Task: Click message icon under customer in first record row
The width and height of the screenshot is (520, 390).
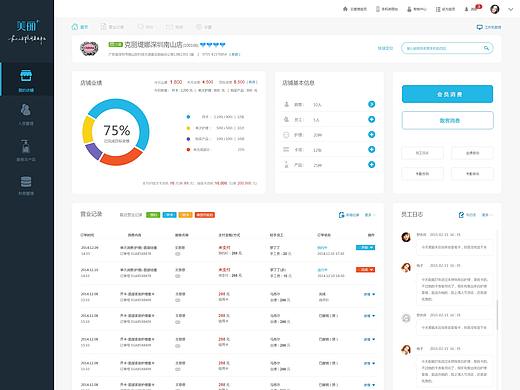Action: point(178,254)
